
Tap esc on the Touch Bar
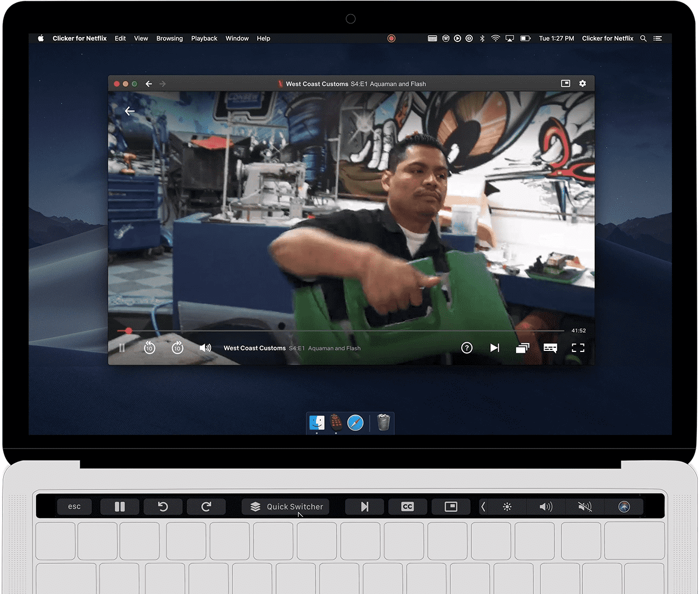click(x=74, y=507)
